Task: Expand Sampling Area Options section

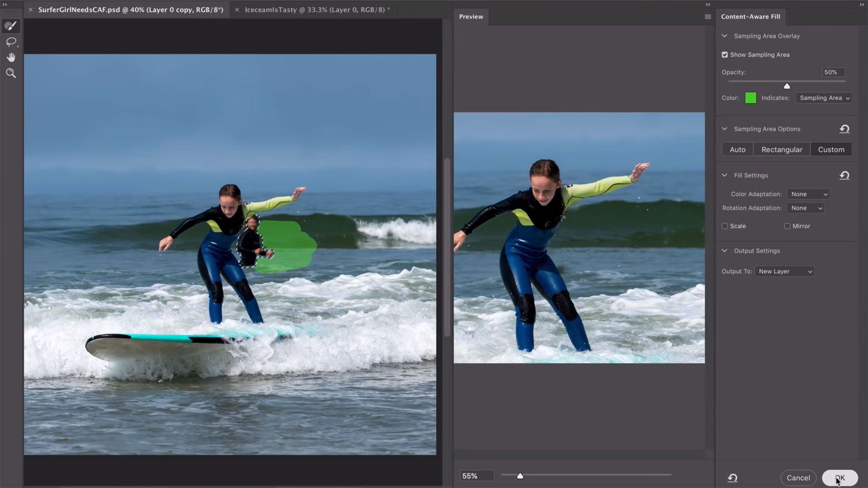Action: (x=725, y=128)
